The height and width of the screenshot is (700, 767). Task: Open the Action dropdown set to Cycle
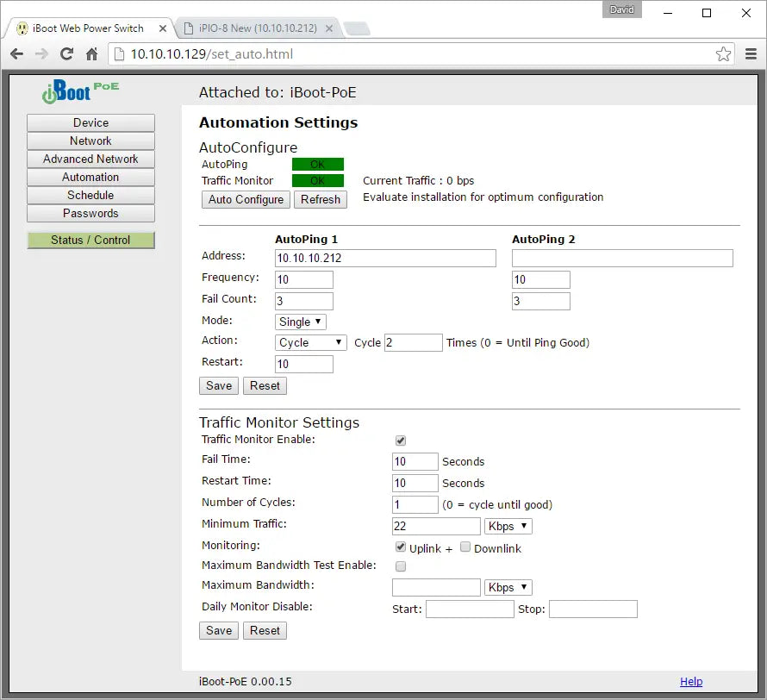point(310,342)
